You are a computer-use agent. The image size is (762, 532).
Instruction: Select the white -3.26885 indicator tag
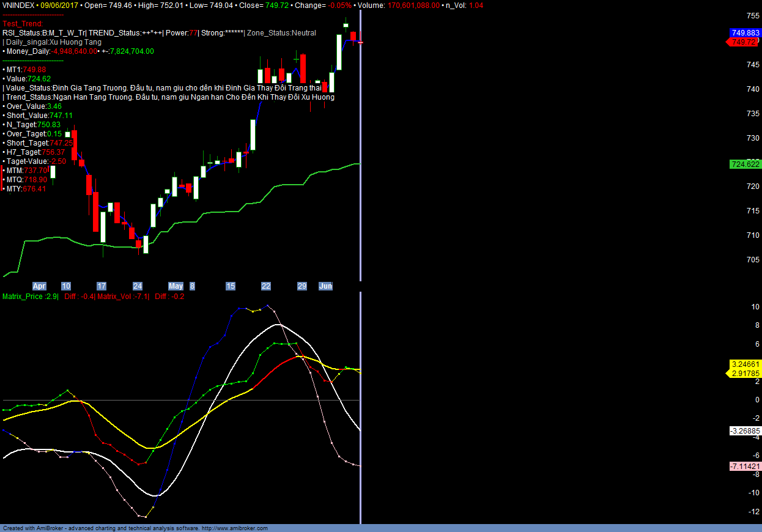[745, 431]
